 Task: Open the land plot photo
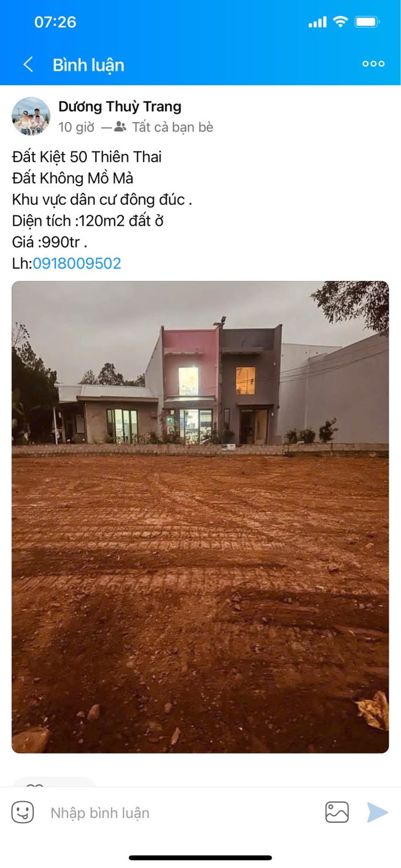click(x=200, y=517)
